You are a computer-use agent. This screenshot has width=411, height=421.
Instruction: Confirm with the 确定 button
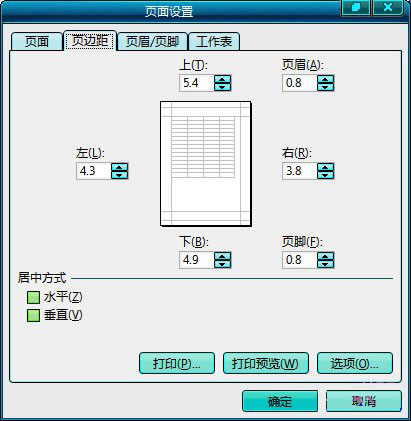point(280,401)
